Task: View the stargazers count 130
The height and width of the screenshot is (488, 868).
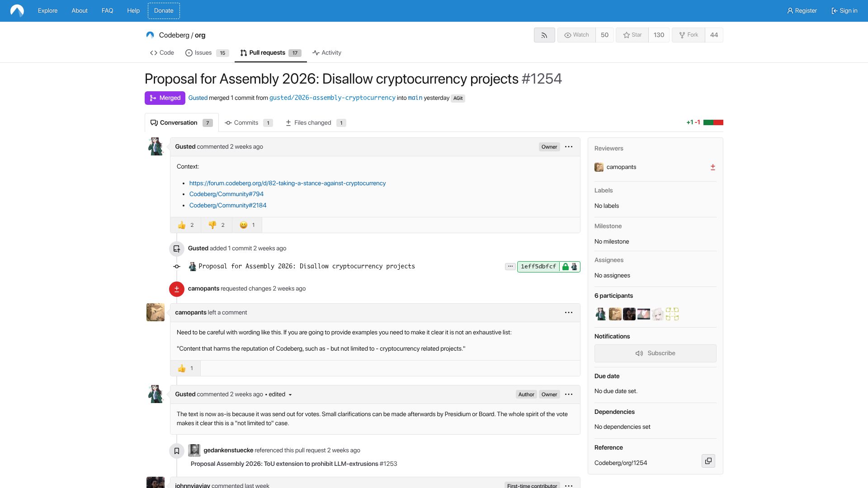Action: tap(659, 35)
